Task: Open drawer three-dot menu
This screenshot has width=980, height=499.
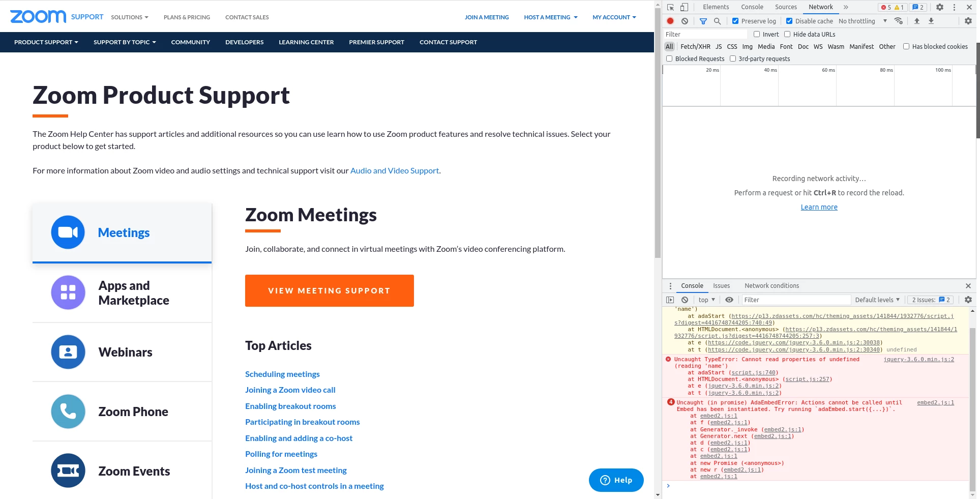Action: 670,286
